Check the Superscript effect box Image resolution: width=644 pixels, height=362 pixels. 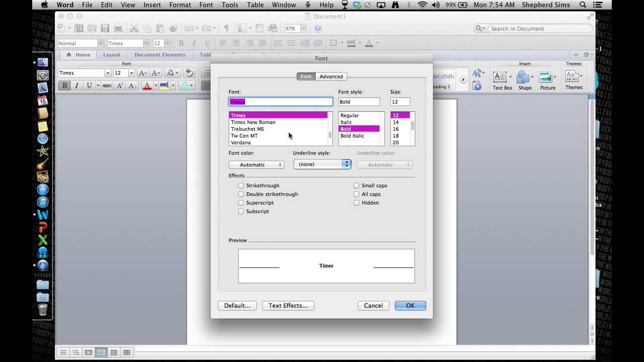[x=241, y=203]
